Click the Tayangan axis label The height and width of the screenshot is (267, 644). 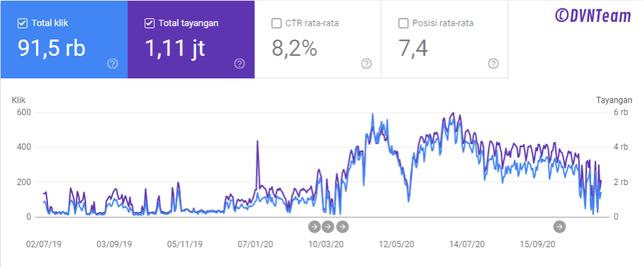click(x=614, y=100)
